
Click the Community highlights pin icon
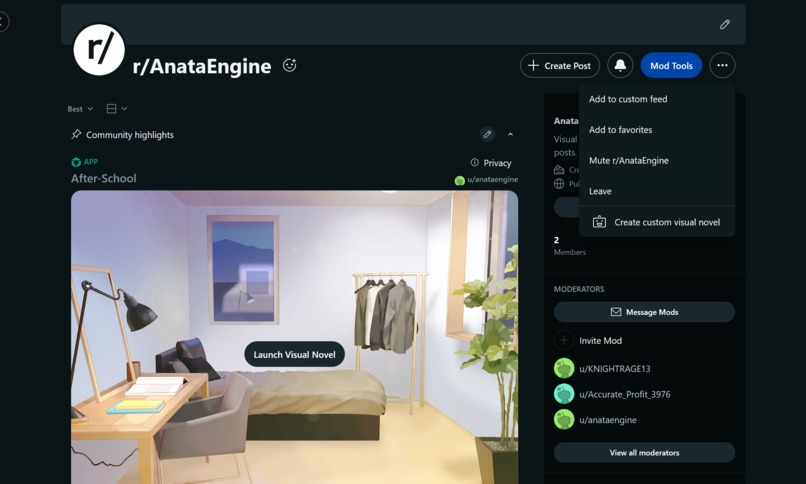76,134
